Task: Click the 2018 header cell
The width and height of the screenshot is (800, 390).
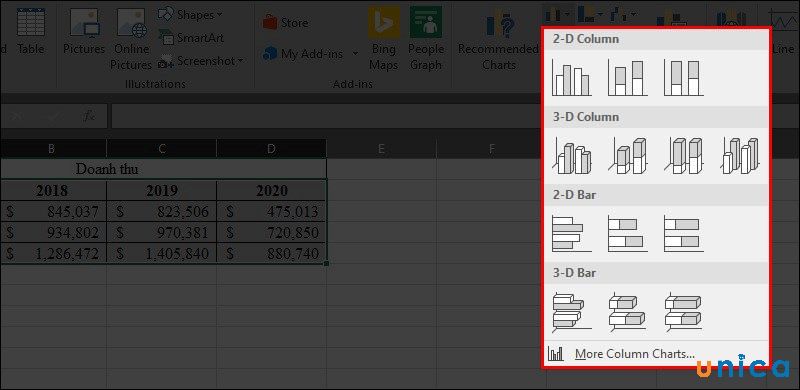Action: tap(53, 190)
